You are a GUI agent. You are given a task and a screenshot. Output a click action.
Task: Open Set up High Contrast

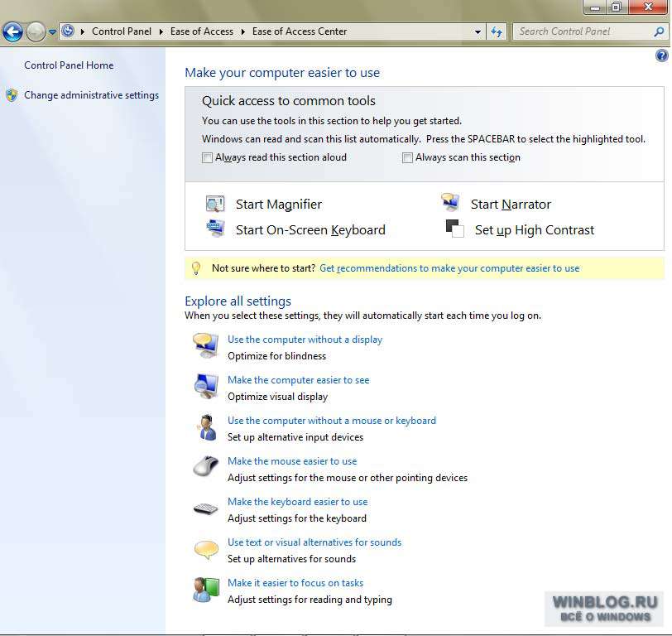(x=535, y=230)
